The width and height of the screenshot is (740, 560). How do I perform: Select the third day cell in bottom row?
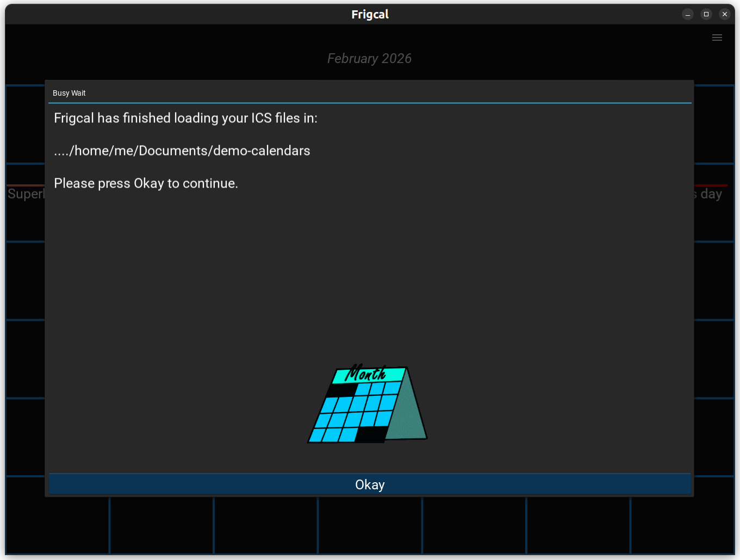click(266, 525)
